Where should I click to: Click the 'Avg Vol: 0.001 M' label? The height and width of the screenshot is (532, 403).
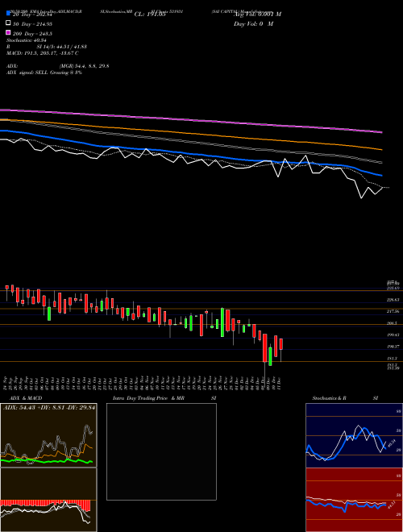257,15
